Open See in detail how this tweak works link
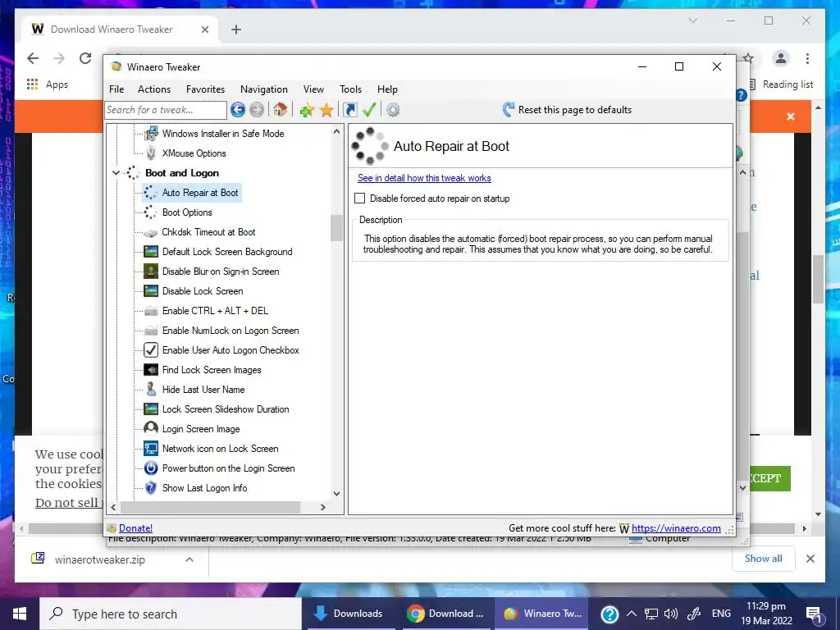The image size is (840, 630). 424,178
